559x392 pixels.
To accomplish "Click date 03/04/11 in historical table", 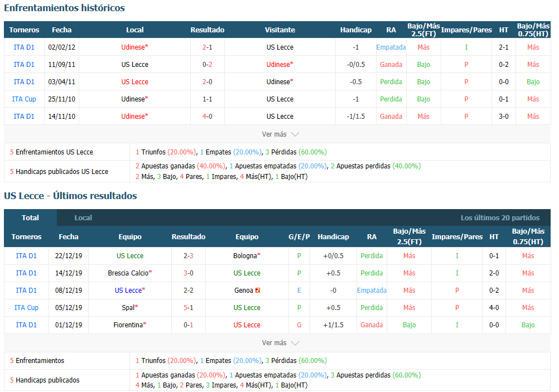I will [62, 82].
